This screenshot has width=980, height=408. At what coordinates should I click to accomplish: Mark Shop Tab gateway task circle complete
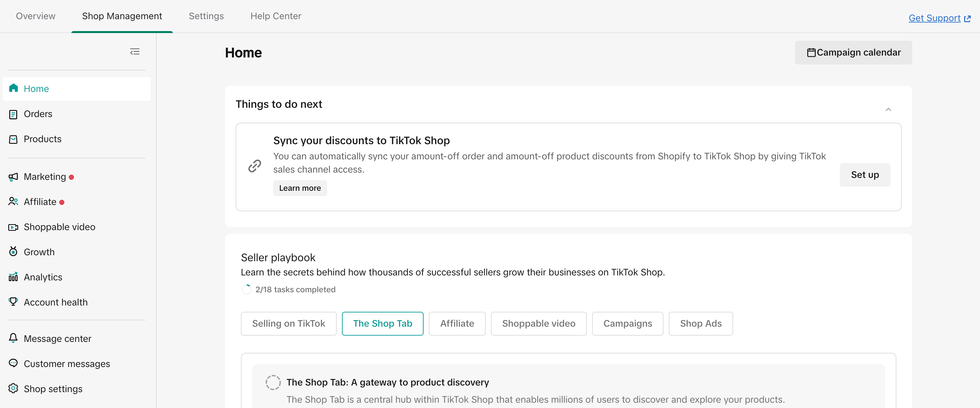point(273,382)
